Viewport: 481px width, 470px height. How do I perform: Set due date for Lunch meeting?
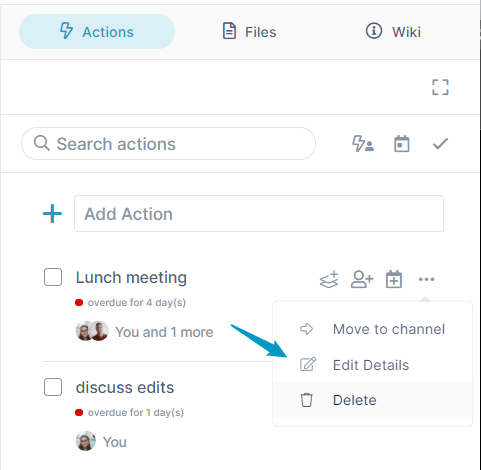click(x=394, y=279)
